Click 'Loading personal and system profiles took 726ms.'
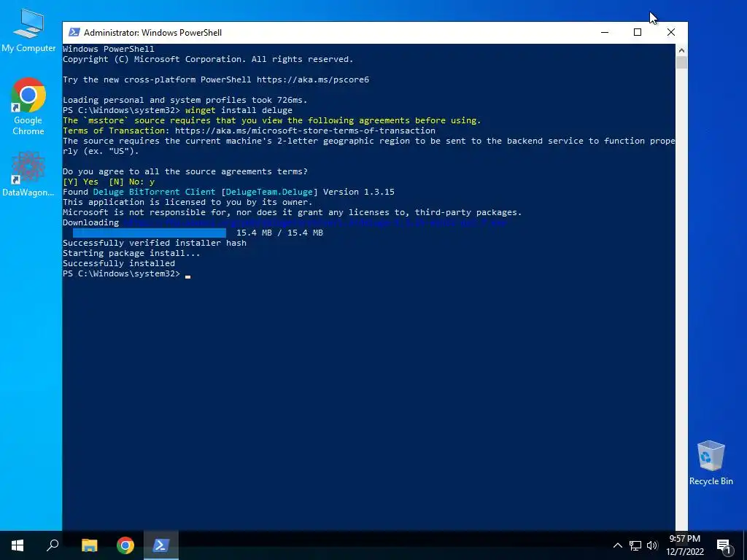The image size is (747, 560). [x=185, y=100]
